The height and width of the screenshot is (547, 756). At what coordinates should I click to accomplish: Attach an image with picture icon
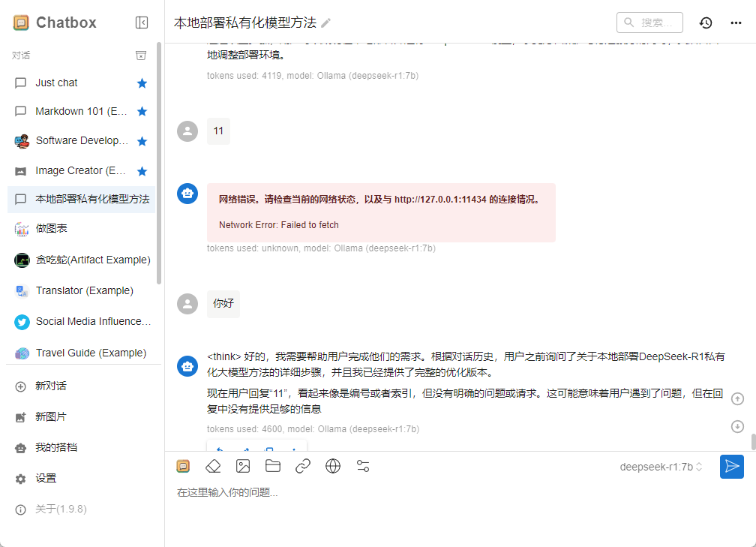[243, 466]
